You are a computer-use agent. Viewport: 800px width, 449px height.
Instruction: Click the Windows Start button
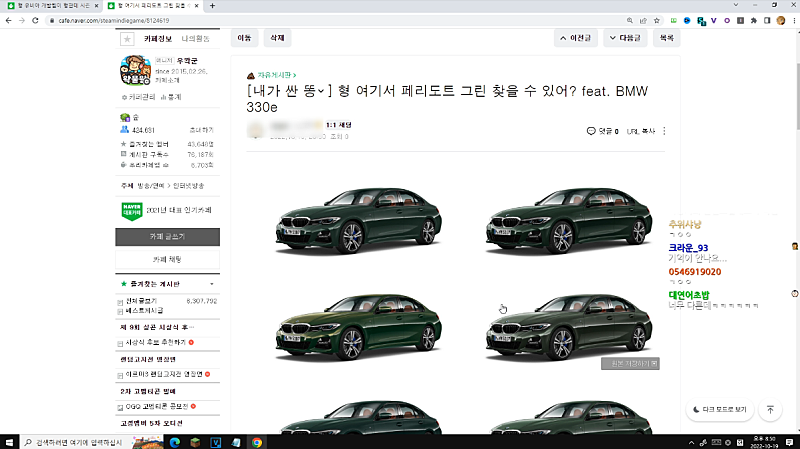(10, 441)
